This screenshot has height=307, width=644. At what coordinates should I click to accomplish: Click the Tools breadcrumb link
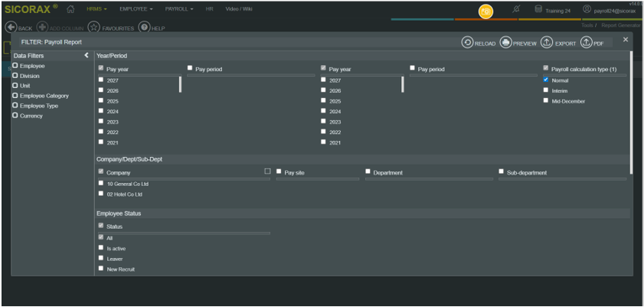coord(587,25)
